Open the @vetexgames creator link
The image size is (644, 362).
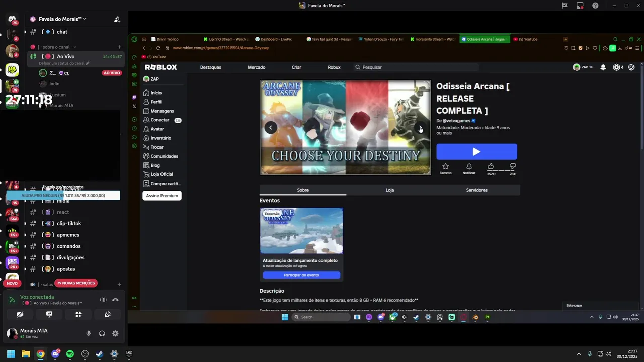(x=456, y=121)
